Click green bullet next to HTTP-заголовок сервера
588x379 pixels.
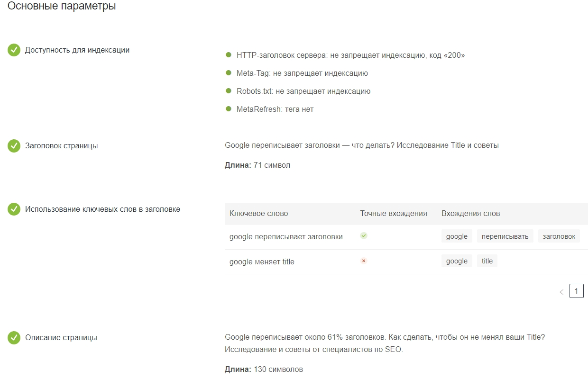[229, 55]
